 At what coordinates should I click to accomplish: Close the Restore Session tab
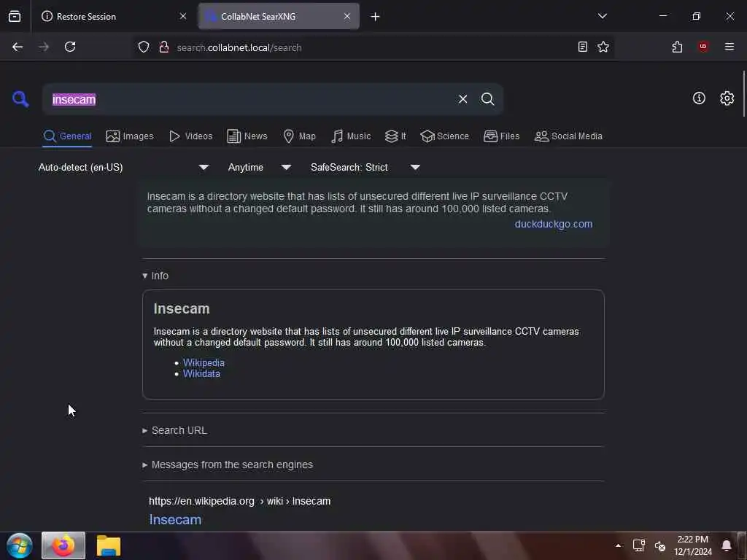coord(183,16)
